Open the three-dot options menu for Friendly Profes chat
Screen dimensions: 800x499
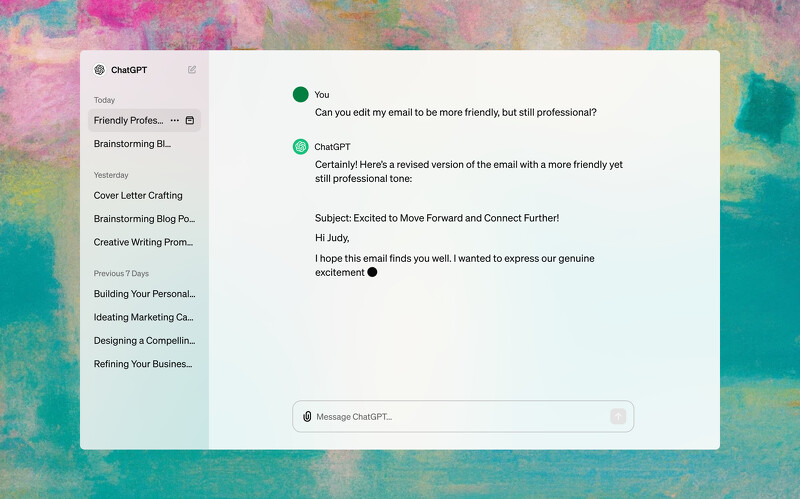[175, 121]
